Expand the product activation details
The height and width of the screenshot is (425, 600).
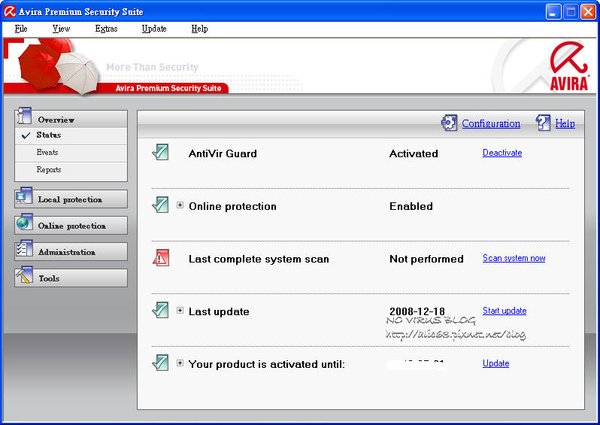(x=180, y=363)
